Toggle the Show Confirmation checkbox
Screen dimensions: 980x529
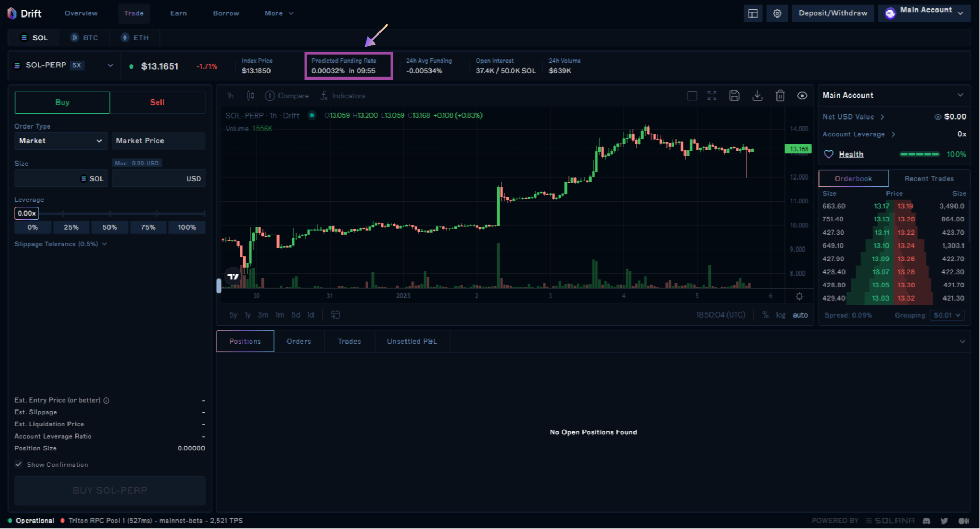click(x=19, y=464)
